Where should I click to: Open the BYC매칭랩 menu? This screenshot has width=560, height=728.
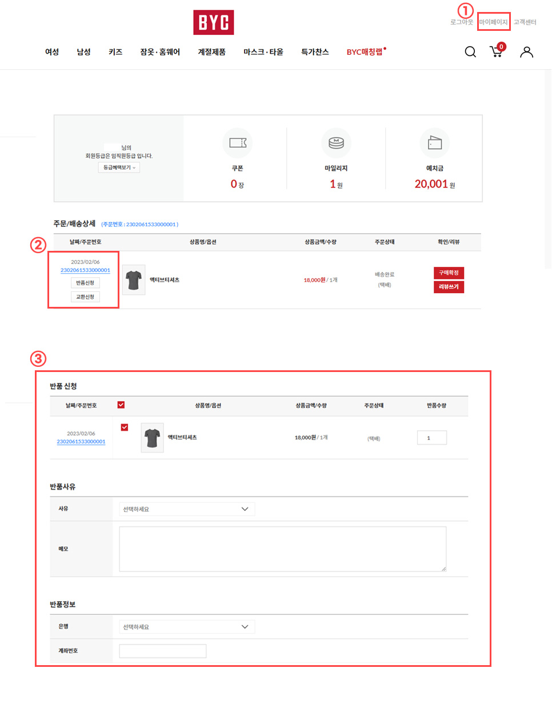click(x=366, y=52)
